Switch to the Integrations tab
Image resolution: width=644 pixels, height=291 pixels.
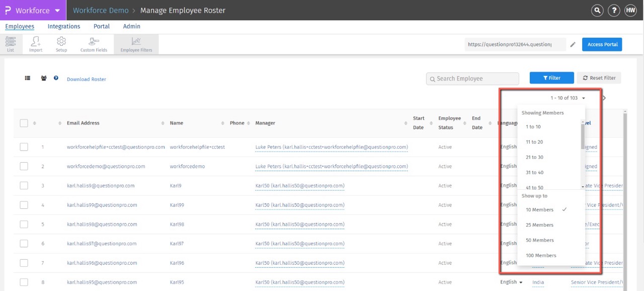click(64, 27)
